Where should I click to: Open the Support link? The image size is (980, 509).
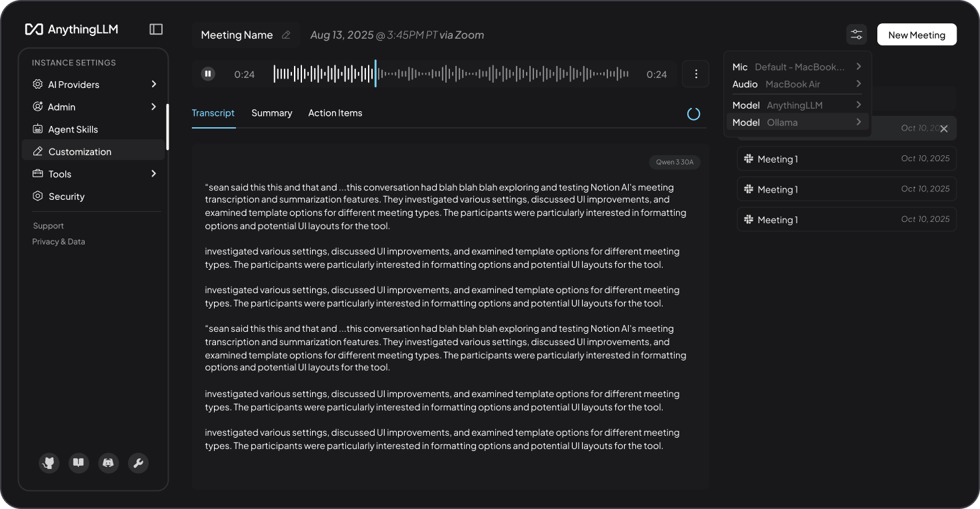tap(48, 226)
